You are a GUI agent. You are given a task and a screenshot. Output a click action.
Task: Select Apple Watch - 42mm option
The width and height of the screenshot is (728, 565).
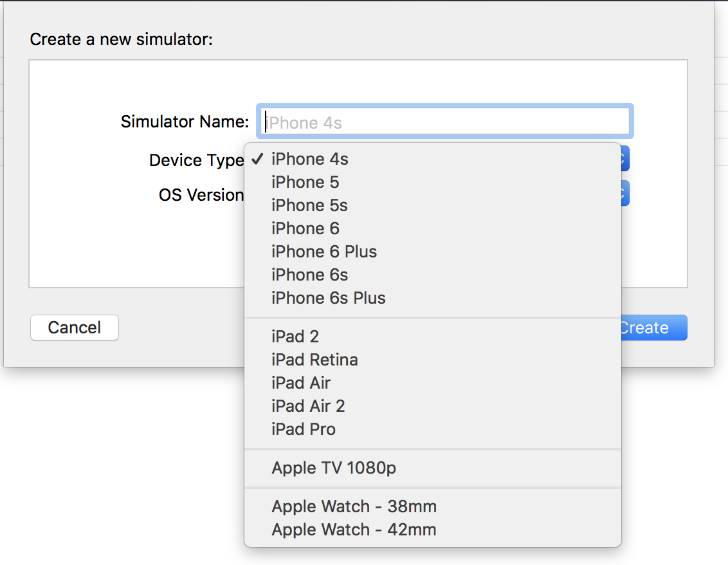433,530
